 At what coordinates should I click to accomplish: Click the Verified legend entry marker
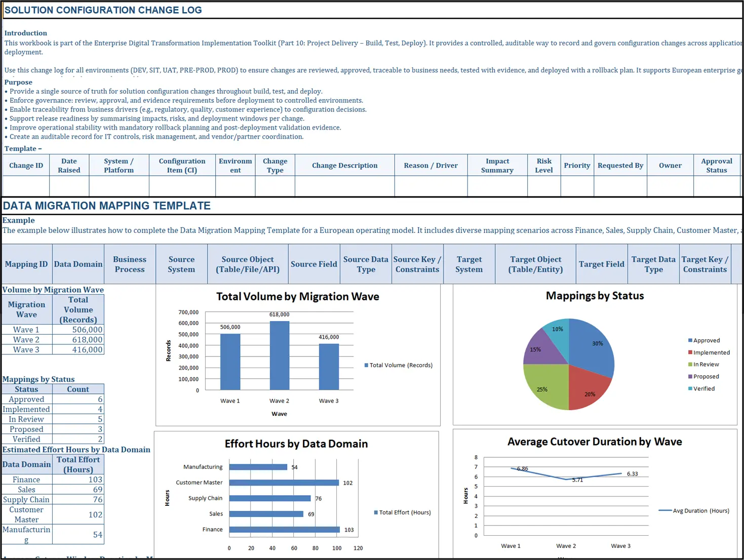point(690,389)
